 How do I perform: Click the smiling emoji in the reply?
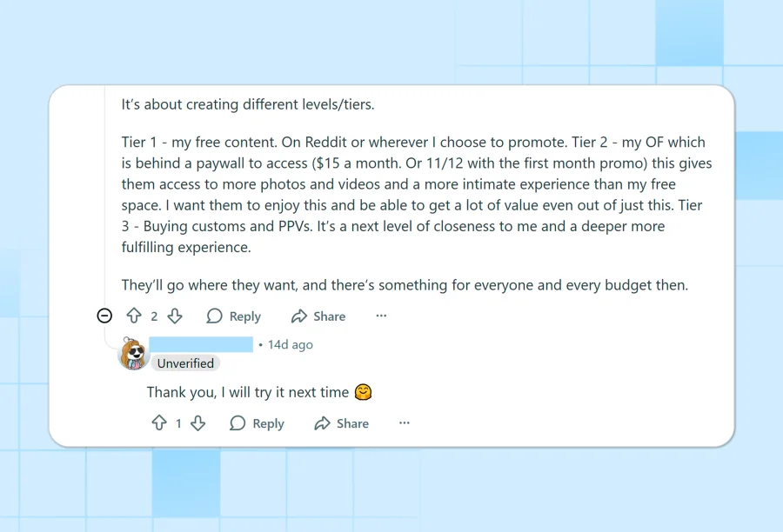coord(365,392)
